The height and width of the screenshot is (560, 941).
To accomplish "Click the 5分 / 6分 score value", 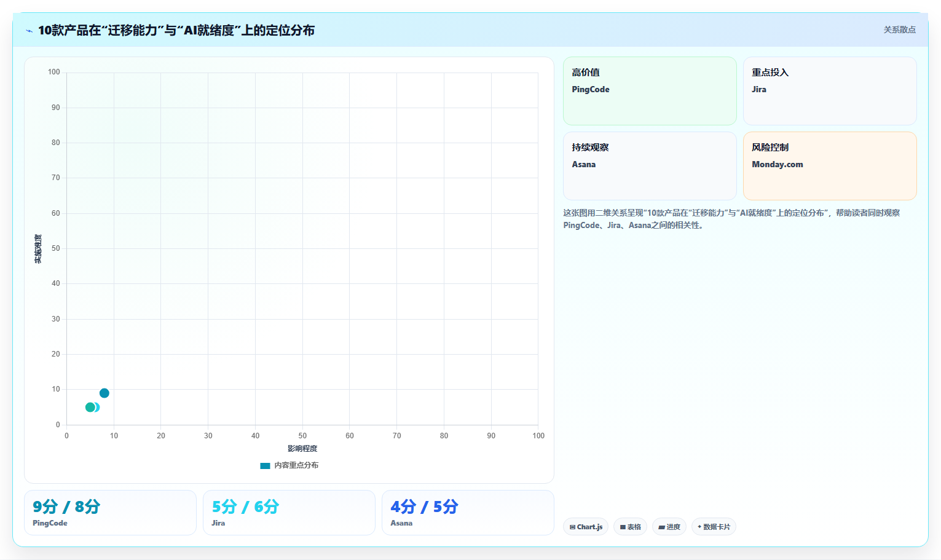I will 245,507.
